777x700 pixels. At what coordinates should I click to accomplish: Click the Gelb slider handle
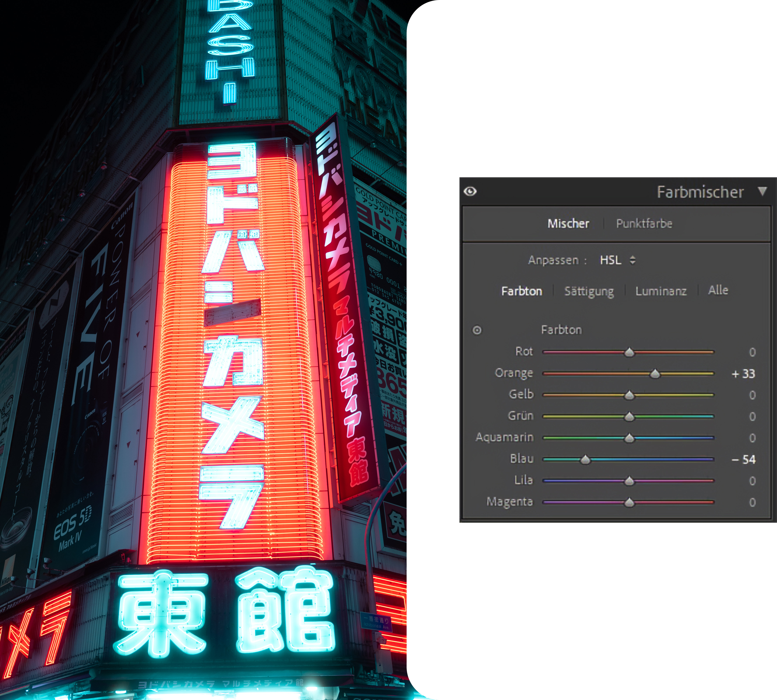point(629,395)
